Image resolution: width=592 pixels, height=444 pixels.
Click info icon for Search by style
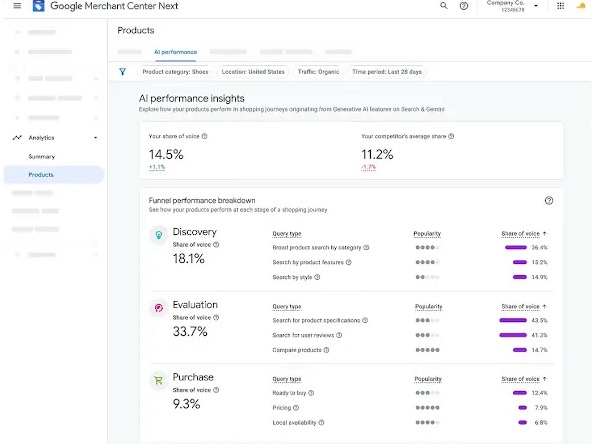pos(317,277)
